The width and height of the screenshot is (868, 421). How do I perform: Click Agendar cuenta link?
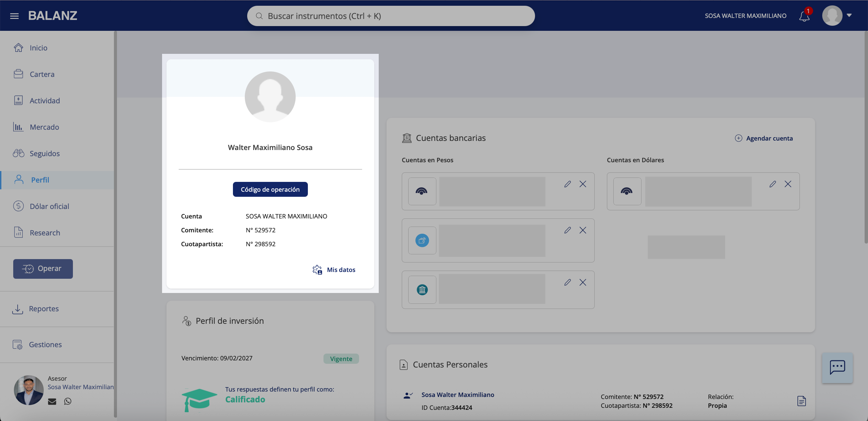tap(769, 138)
